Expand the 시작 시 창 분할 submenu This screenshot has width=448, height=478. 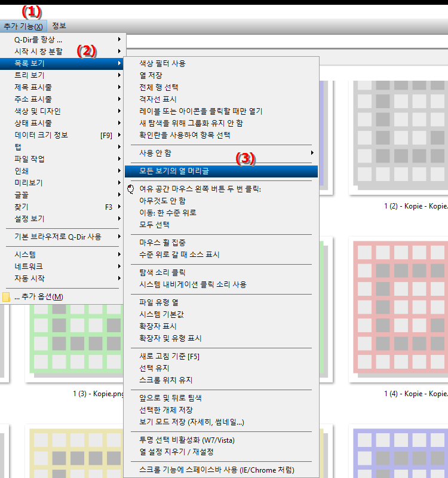tap(63, 51)
